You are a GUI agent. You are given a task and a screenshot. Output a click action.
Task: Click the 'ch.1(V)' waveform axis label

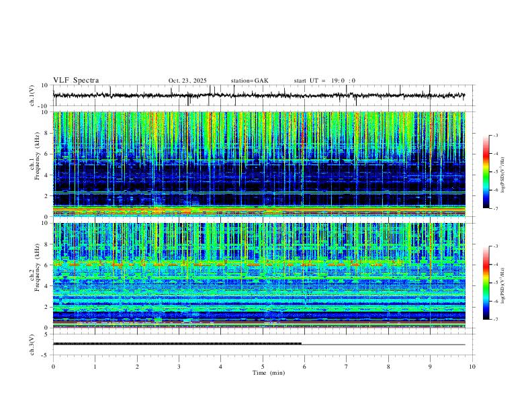coord(32,95)
